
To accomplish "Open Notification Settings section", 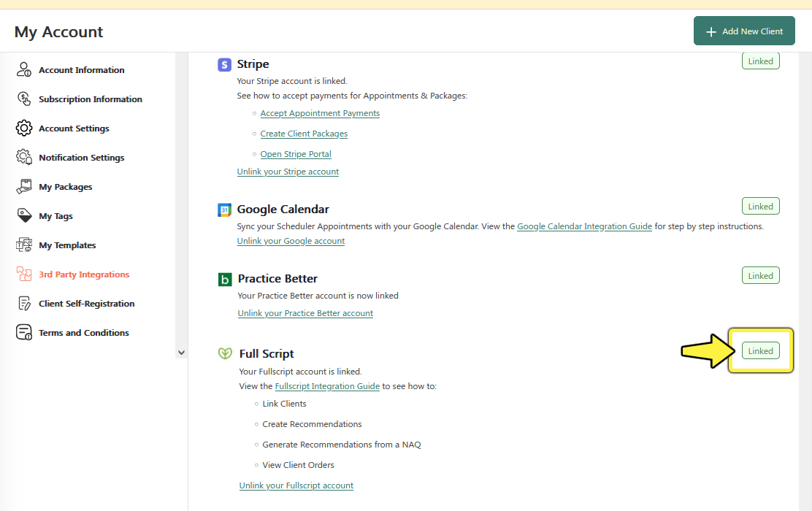I will [81, 158].
